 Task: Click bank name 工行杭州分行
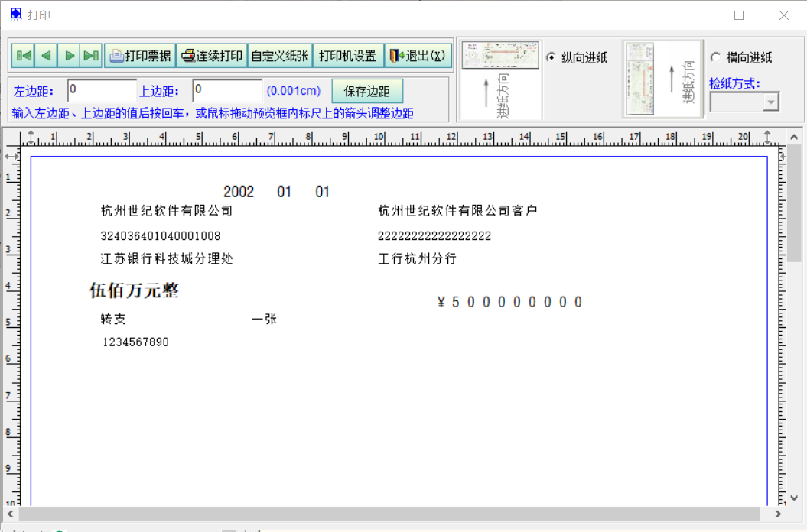[417, 258]
